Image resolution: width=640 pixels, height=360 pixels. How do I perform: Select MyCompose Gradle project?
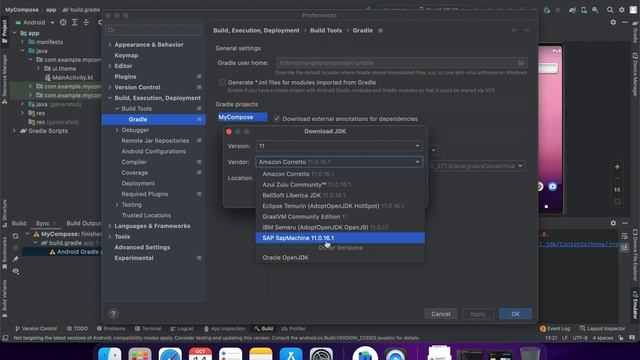[x=242, y=117]
